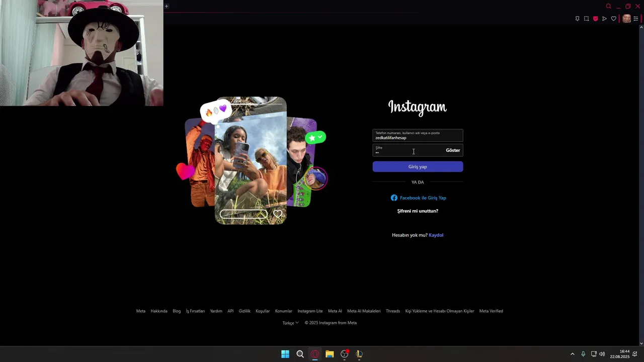Screen dimensions: 644x362
Task: Open a new tab with plus icon
Action: (x=167, y=6)
